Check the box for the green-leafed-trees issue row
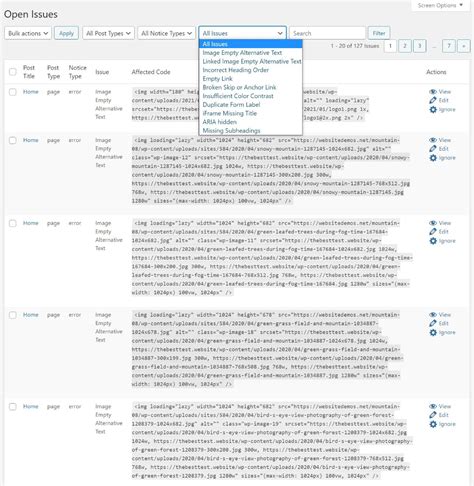Viewport: 474px width, 486px height. (13, 223)
